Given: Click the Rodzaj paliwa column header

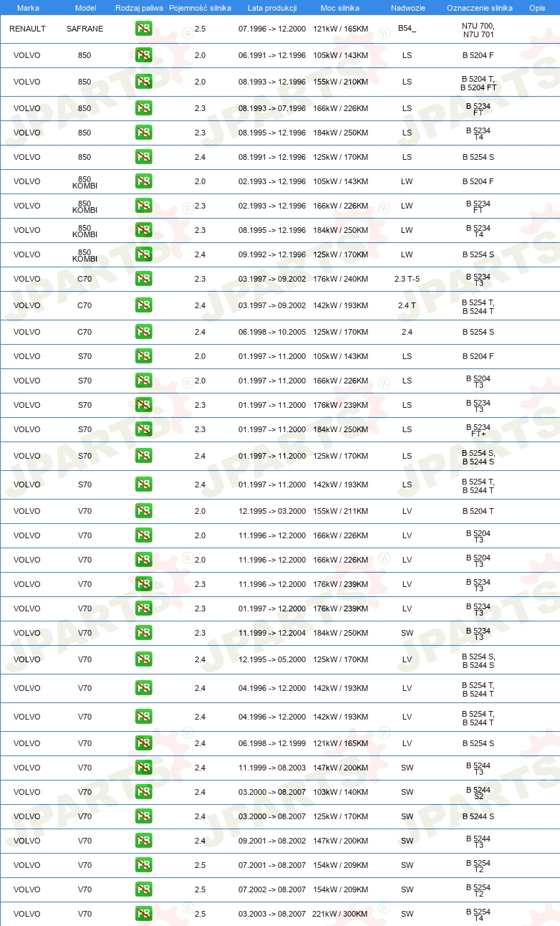Looking at the screenshot, I should 139,7.
